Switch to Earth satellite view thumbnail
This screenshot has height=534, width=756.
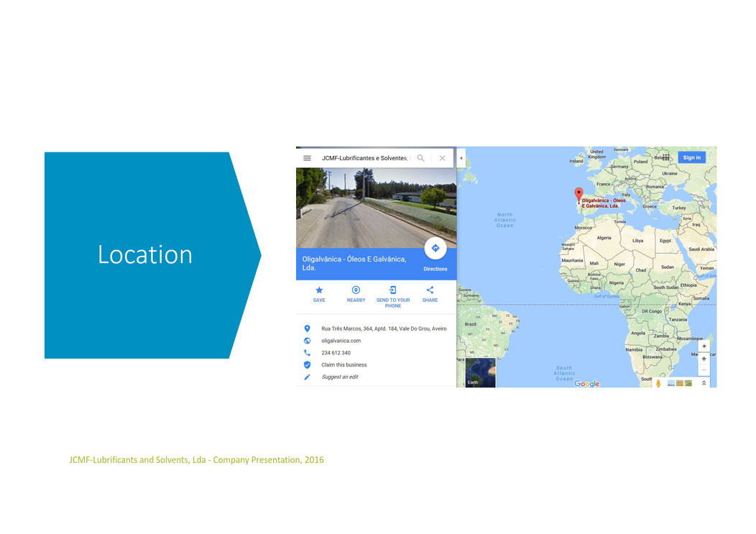click(x=480, y=372)
